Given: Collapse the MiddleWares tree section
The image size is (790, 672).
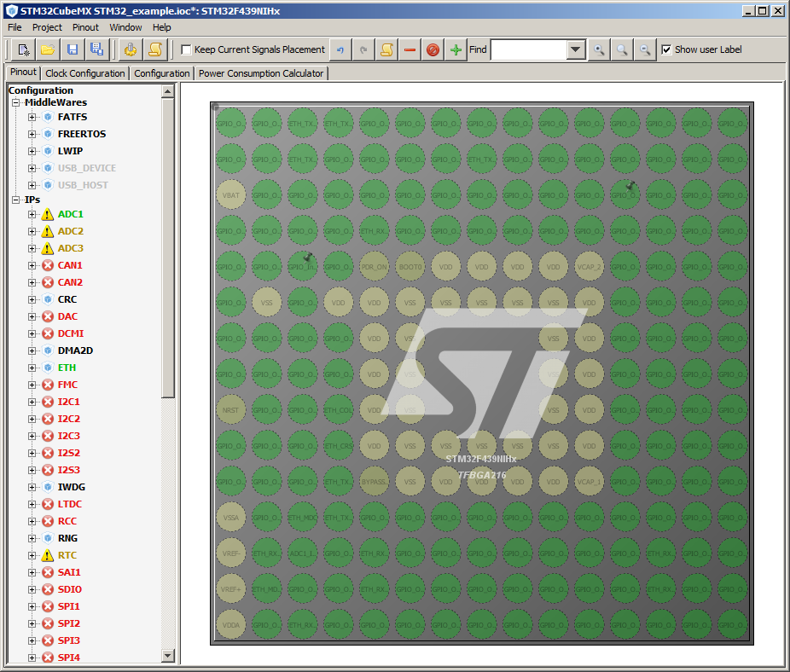Looking at the screenshot, I should [16, 102].
